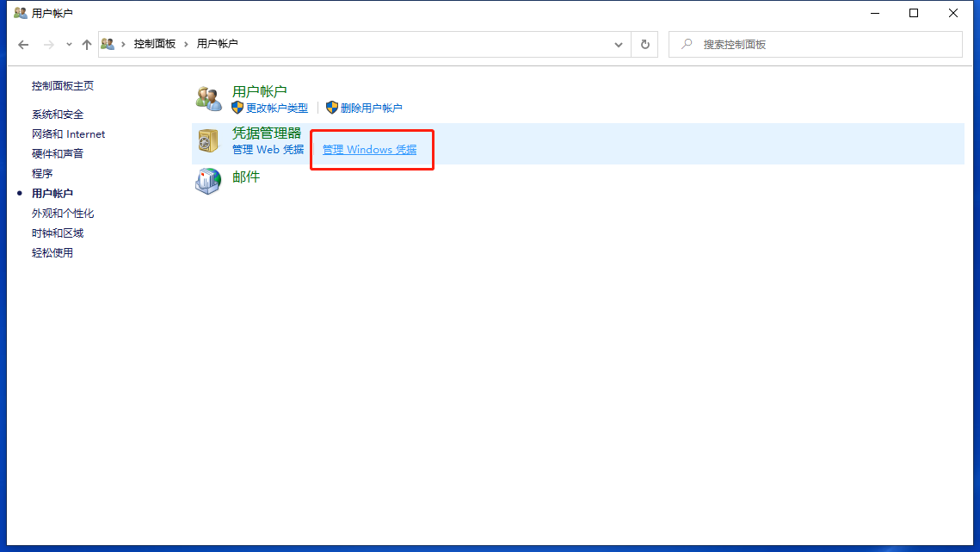The width and height of the screenshot is (980, 552).
Task: Click the UAC shield beside 更改帐户类型
Action: pyautogui.click(x=237, y=107)
